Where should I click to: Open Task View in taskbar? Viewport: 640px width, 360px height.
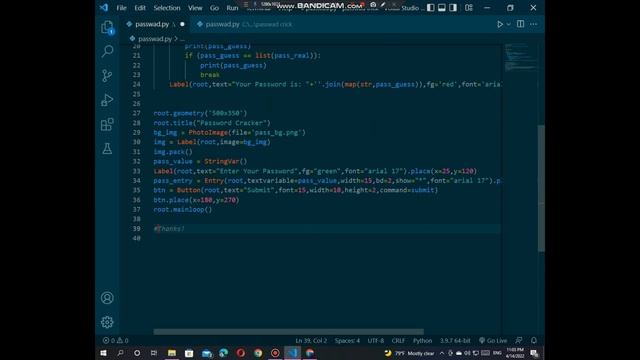tap(154, 353)
